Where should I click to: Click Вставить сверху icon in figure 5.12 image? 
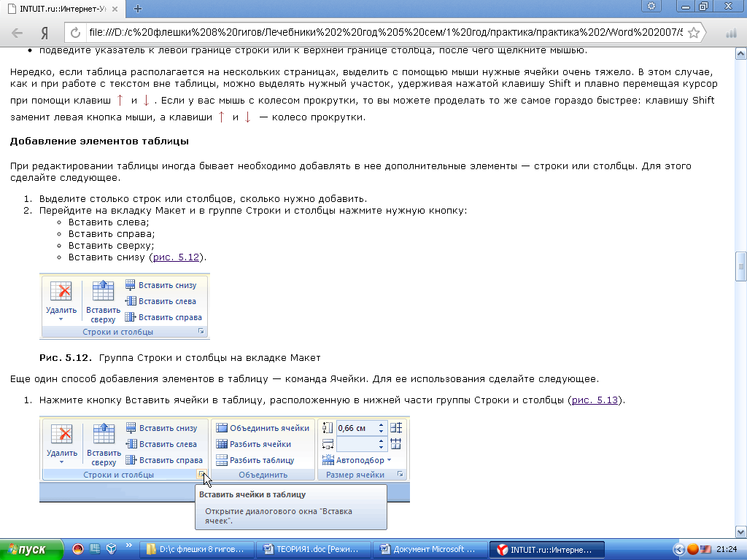(103, 291)
